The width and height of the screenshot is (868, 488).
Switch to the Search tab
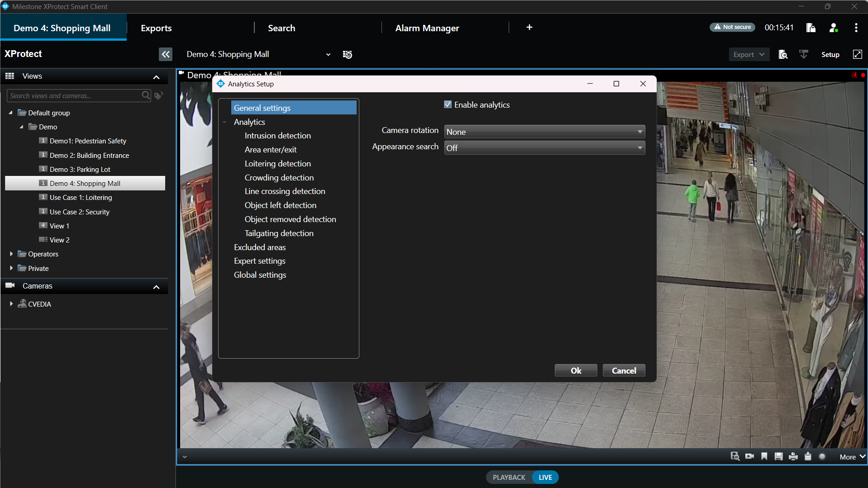281,28
